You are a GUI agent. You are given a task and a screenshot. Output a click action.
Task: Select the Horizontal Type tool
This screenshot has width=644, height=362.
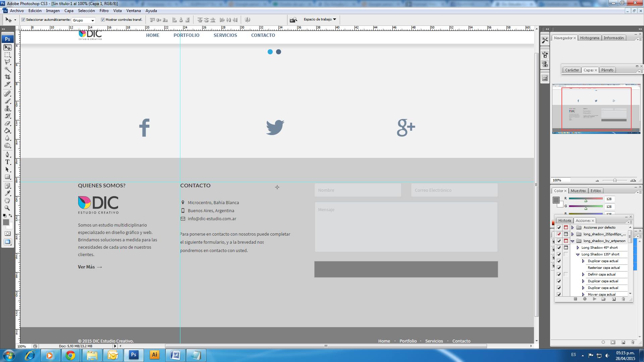7,162
